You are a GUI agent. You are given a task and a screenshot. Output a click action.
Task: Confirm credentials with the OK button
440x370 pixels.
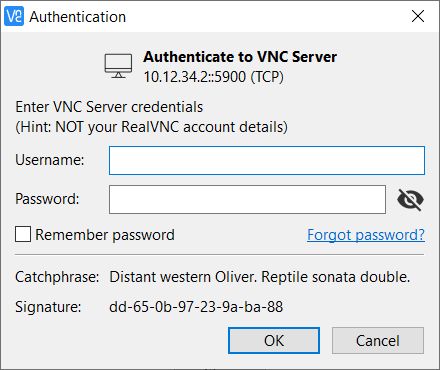[x=274, y=340]
